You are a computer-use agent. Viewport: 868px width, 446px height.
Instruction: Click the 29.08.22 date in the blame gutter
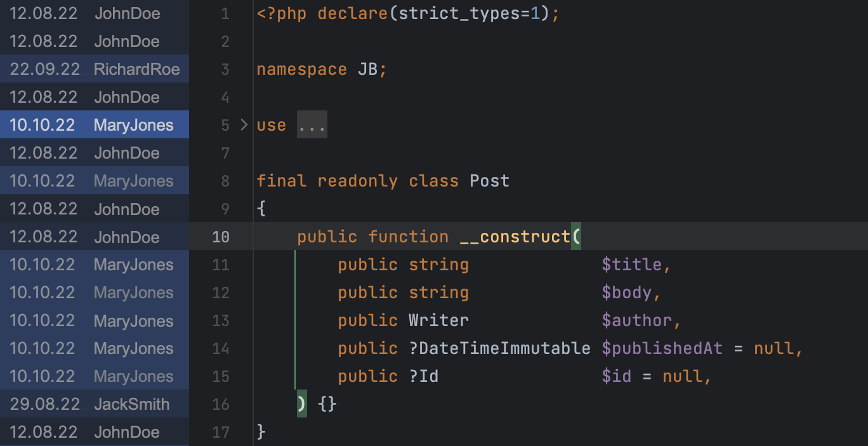44,403
